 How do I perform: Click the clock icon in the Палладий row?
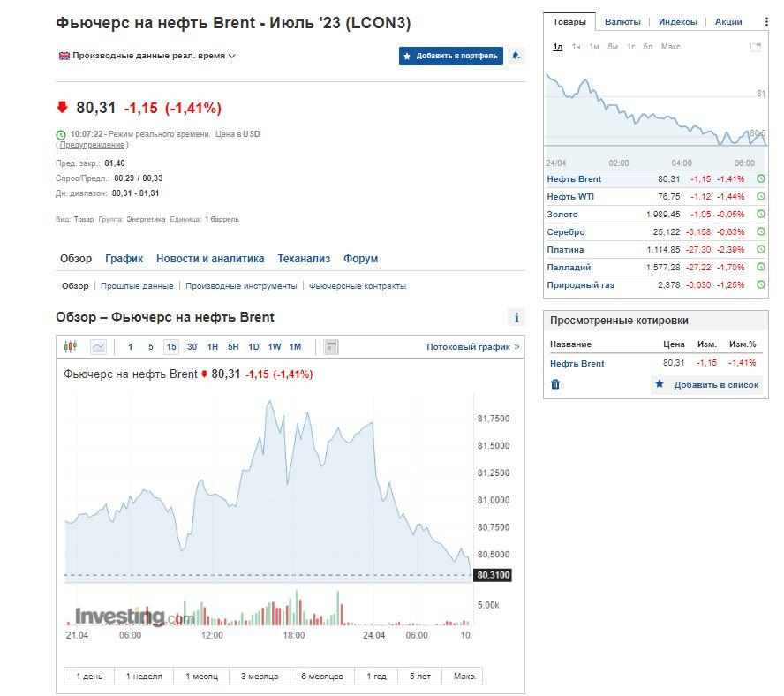(x=761, y=268)
